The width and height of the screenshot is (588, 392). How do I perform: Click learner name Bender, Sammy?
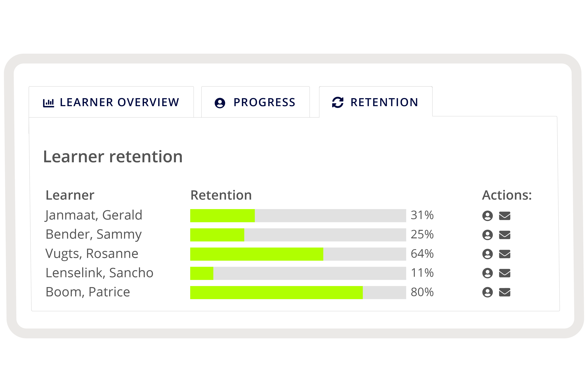click(93, 235)
